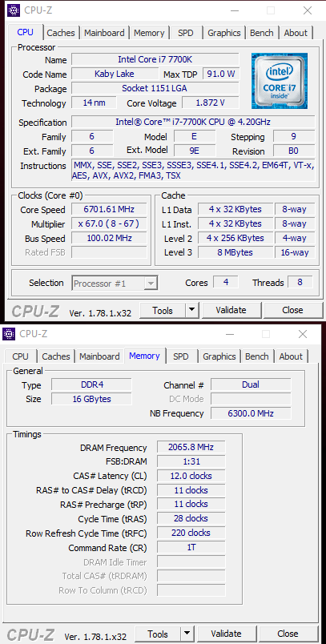Open Graphics tab in bottom window
The height and width of the screenshot is (644, 326).
click(219, 356)
